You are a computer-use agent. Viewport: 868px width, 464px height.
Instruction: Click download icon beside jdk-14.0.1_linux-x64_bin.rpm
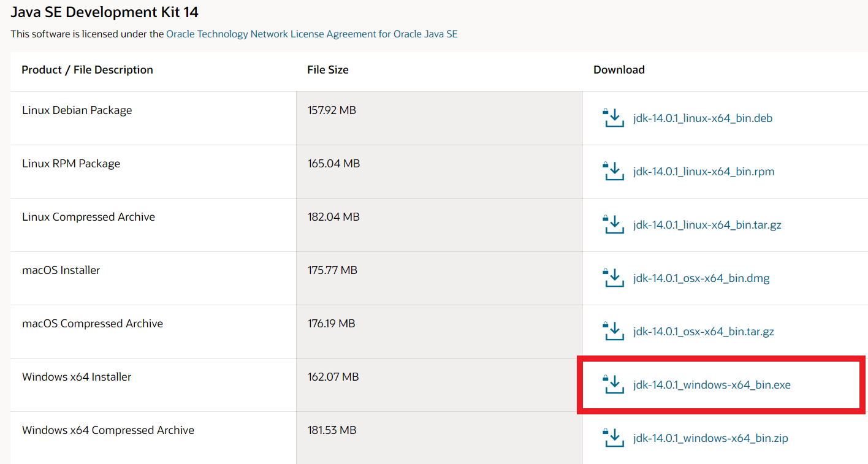coord(613,171)
